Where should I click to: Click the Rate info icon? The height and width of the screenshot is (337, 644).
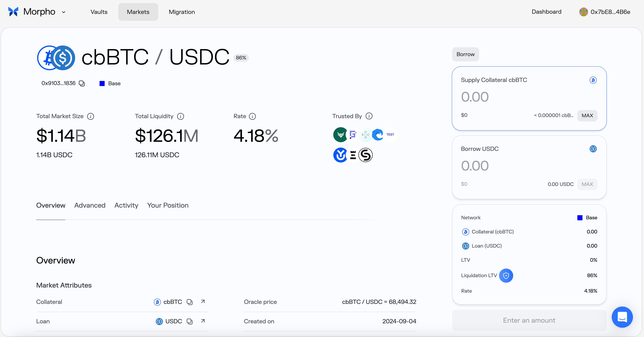252,116
